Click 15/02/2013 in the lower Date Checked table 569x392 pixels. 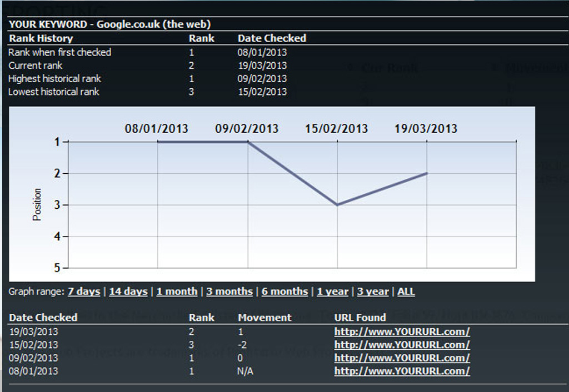tap(33, 344)
